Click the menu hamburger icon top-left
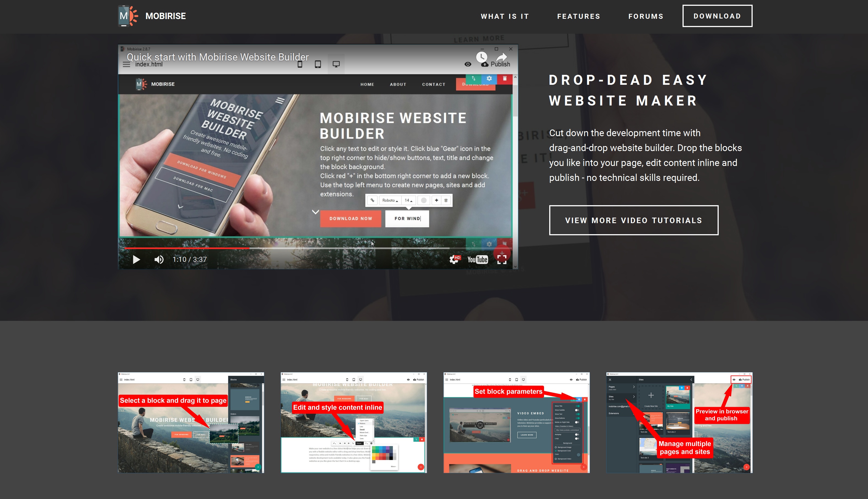The height and width of the screenshot is (499, 868). [127, 64]
